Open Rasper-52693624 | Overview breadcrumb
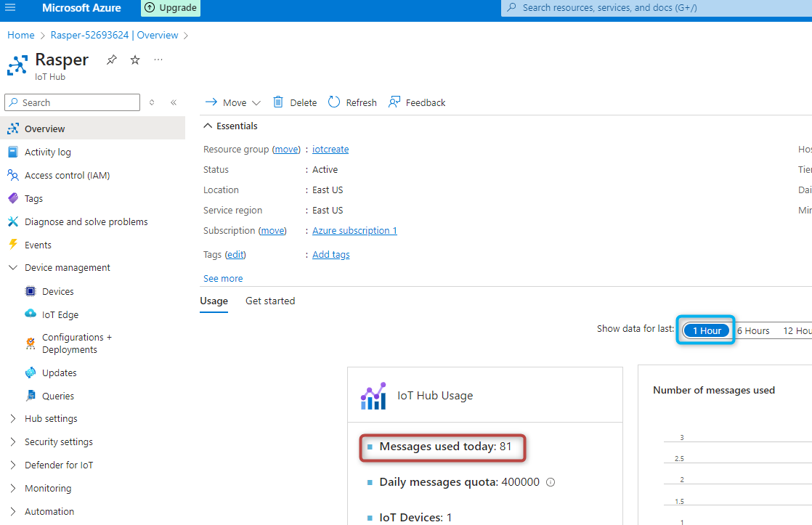Viewport: 812px width, 525px height. (x=114, y=35)
